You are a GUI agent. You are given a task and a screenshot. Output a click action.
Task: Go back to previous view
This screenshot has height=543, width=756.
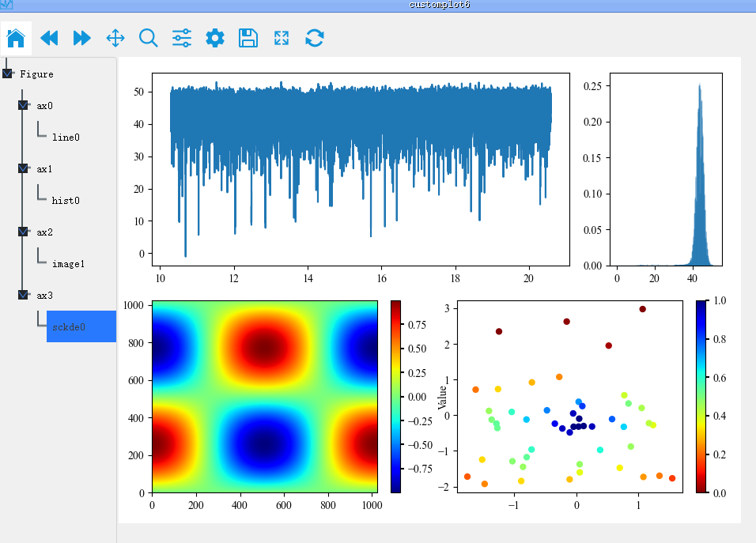click(49, 38)
